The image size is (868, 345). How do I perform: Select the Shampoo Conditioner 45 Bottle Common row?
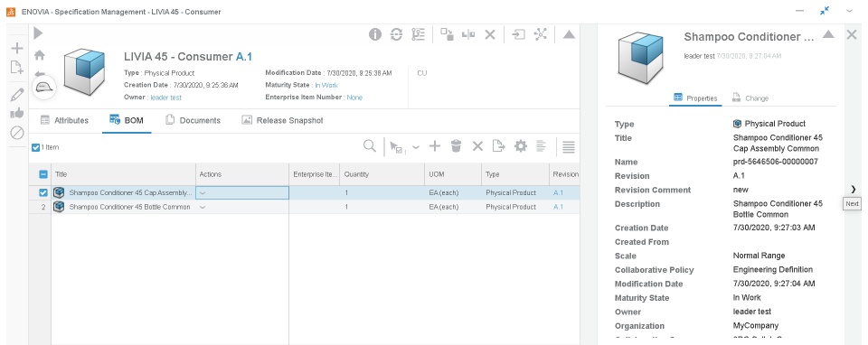click(305, 208)
